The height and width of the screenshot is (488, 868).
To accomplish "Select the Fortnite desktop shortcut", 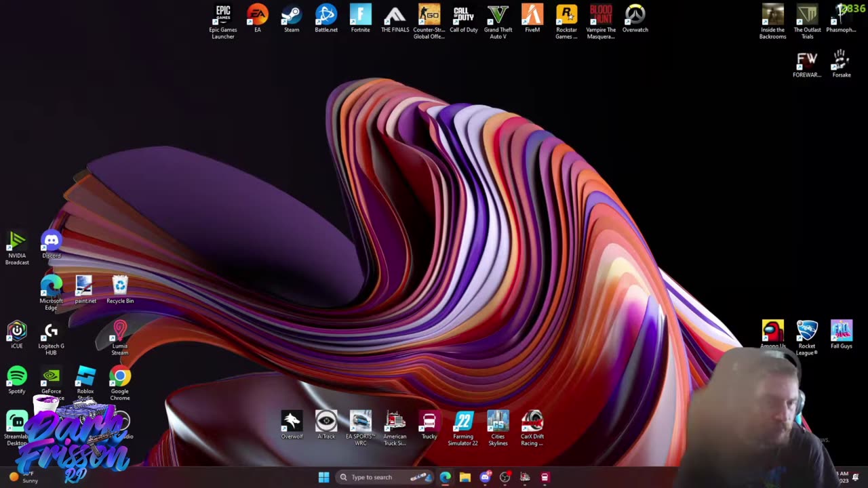I will (x=361, y=18).
